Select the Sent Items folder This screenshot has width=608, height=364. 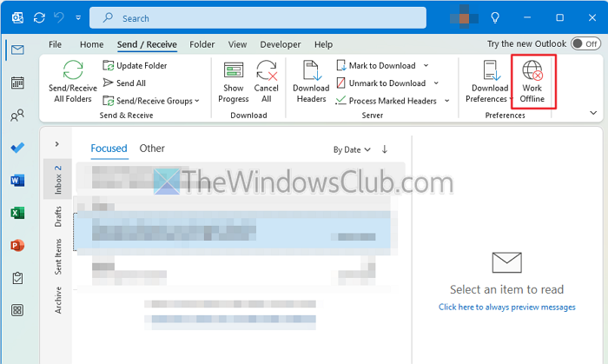point(58,256)
